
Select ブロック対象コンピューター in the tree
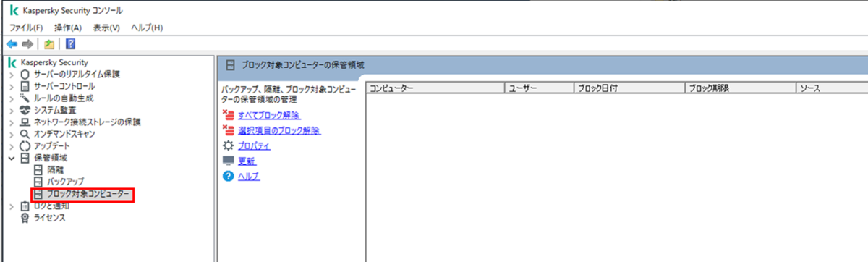coord(89,194)
